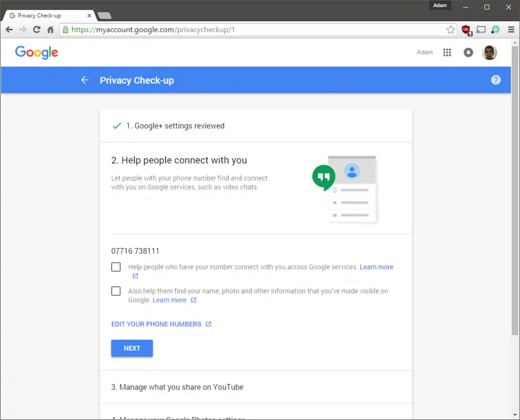520x420 pixels.
Task: Click the green Hangouts quote illustration
Action: [x=323, y=178]
